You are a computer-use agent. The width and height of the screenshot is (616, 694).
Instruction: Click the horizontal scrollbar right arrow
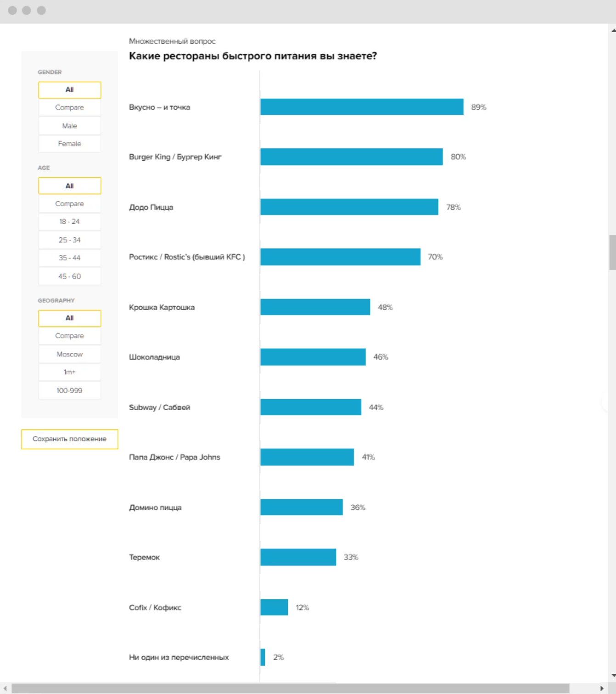pos(602,688)
